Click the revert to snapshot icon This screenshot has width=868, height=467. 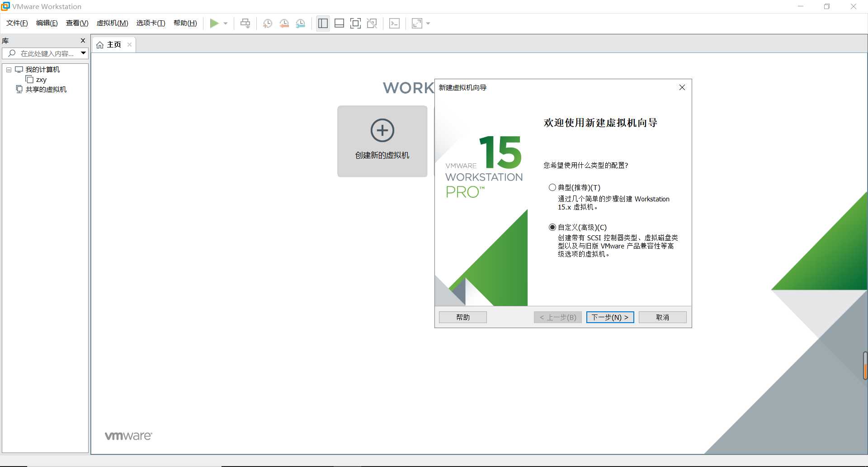tap(284, 24)
